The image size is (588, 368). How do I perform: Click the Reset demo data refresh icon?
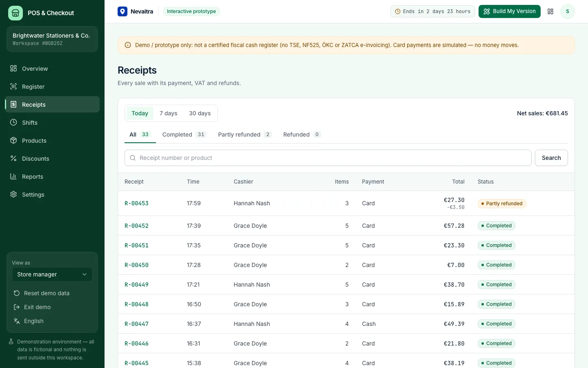(x=17, y=293)
